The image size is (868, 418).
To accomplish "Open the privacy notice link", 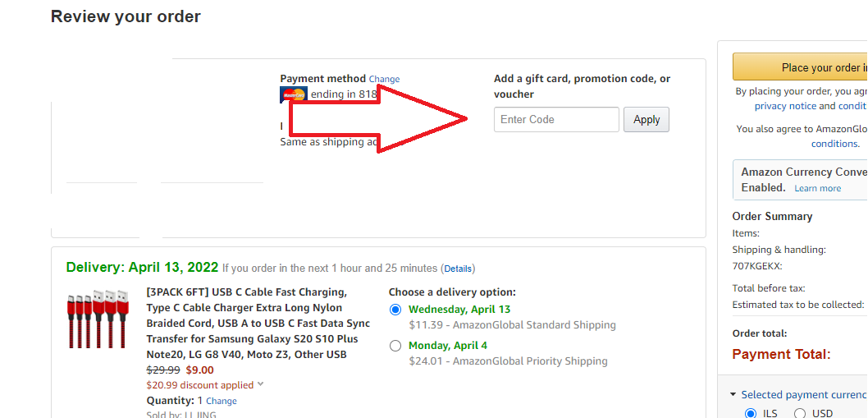I will 785,106.
